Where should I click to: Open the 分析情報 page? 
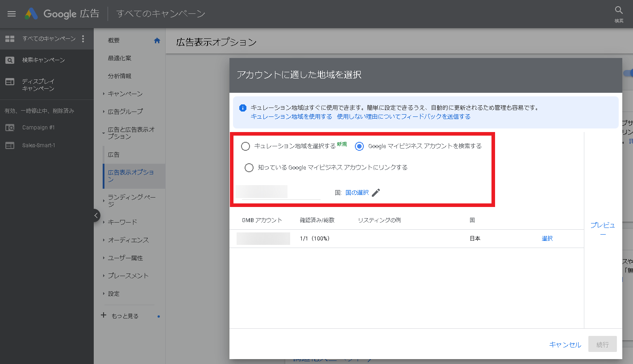click(x=120, y=76)
